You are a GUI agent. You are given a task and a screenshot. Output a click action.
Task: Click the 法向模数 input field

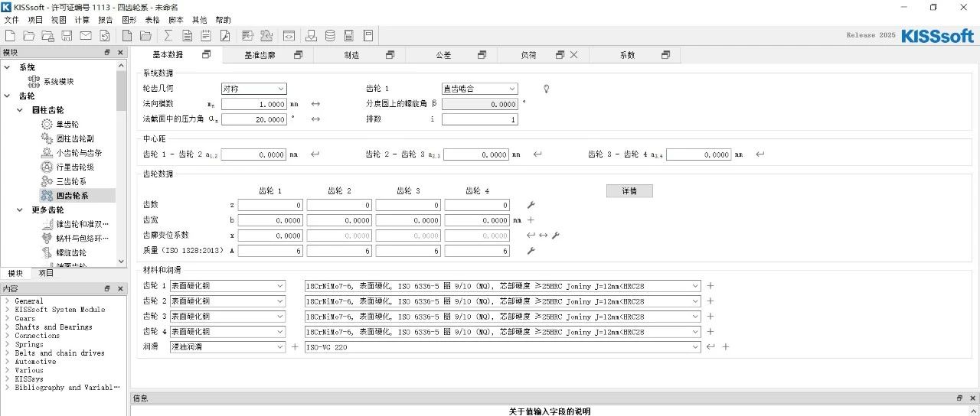click(253, 104)
